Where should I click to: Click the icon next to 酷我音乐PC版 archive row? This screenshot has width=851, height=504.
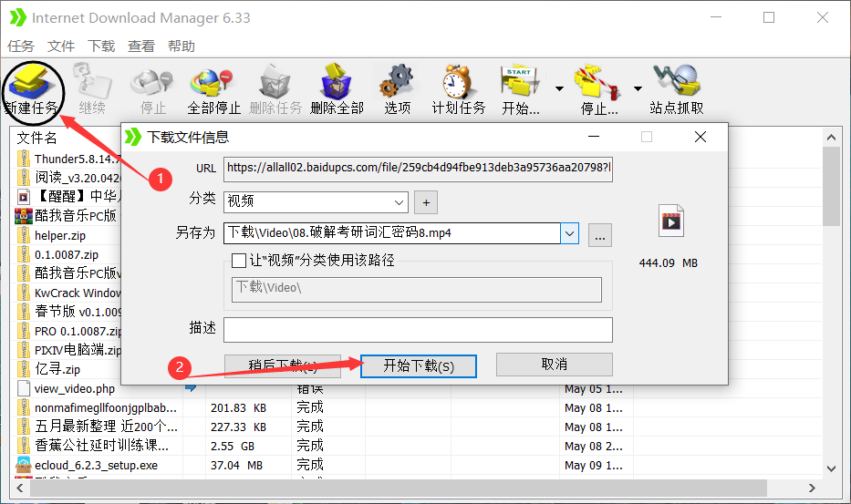pyautogui.click(x=24, y=216)
